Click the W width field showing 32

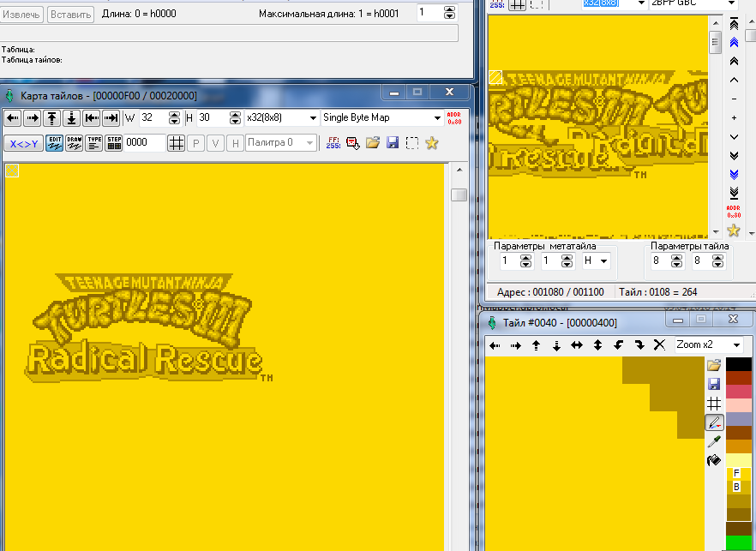coord(153,117)
